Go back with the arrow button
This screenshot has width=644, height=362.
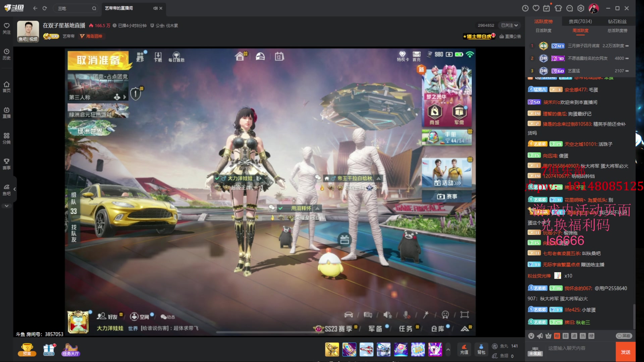[35, 8]
